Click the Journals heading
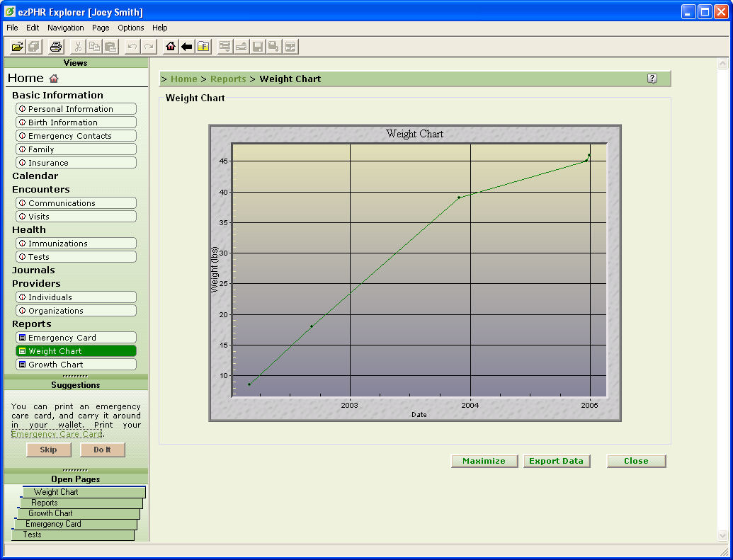This screenshot has height=560, width=733. [33, 270]
